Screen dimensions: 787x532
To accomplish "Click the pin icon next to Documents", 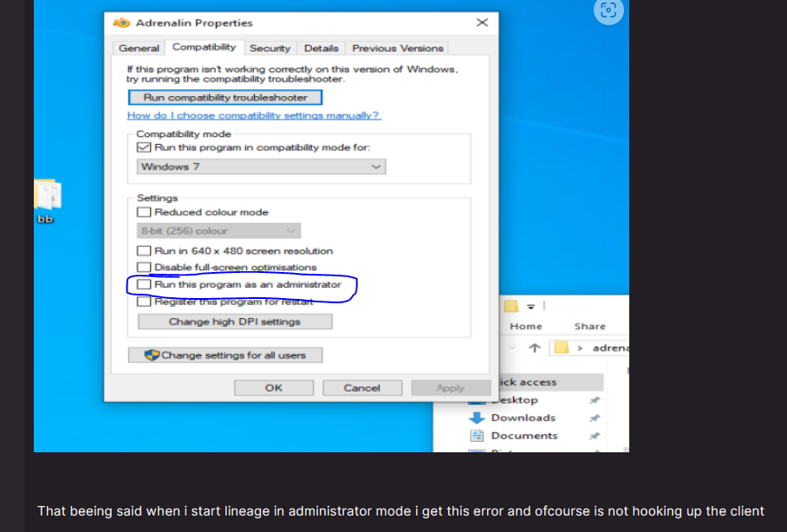I will click(x=595, y=436).
